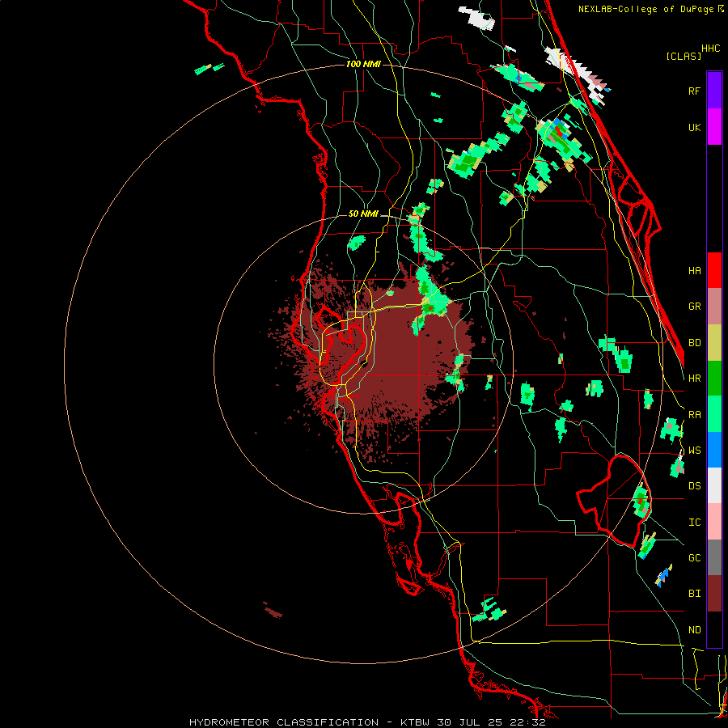Click the UK legend label

(x=694, y=127)
